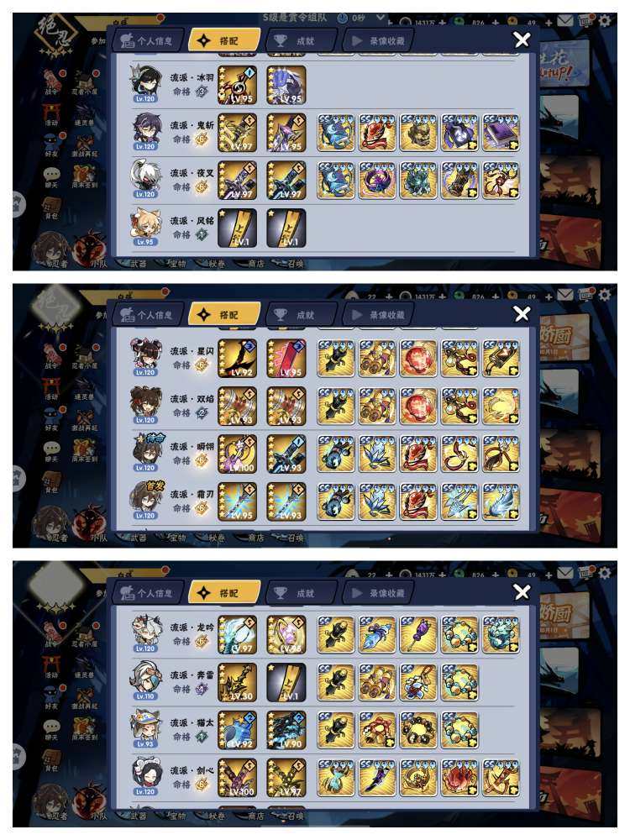Select the red Lv.95 weapon of 星闪

(x=286, y=359)
